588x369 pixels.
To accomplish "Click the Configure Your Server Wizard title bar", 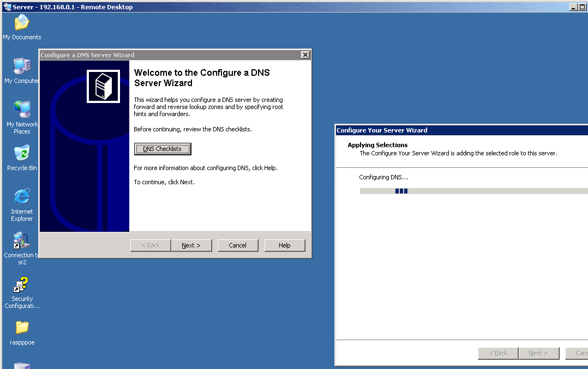I will tap(461, 130).
